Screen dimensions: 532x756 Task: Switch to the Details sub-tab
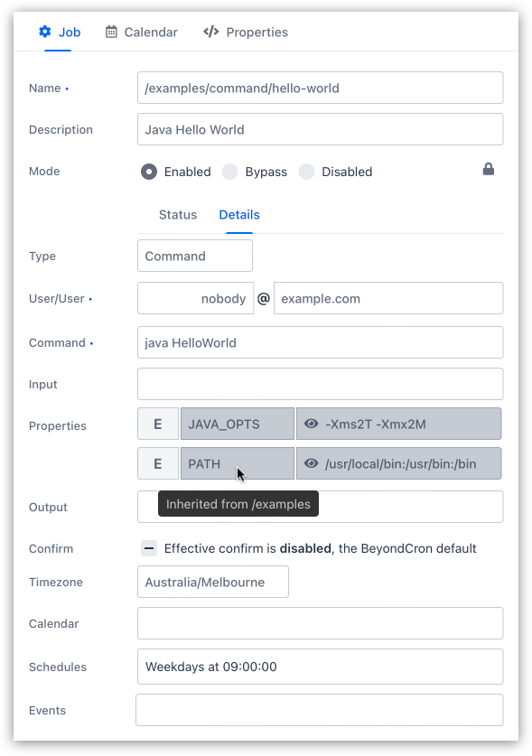pos(239,215)
